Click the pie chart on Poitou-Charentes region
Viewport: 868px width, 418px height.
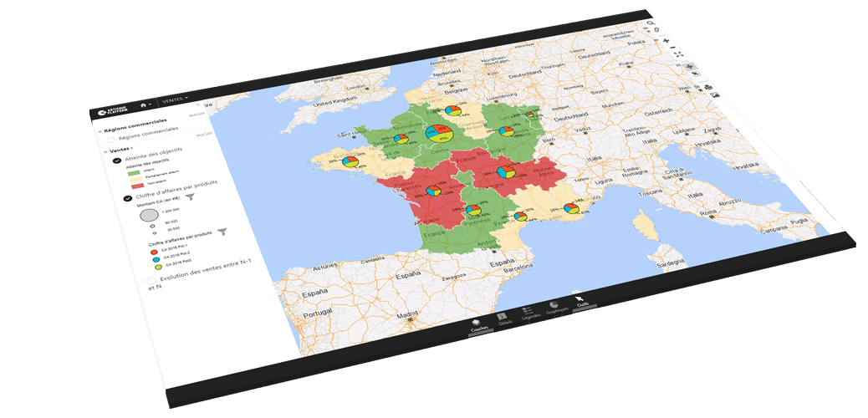click(x=433, y=191)
